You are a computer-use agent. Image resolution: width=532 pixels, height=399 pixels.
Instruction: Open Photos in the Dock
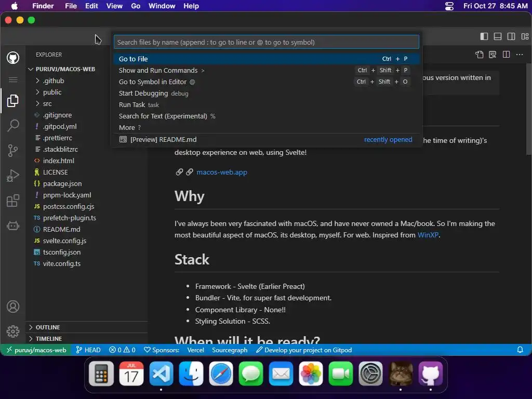311,374
